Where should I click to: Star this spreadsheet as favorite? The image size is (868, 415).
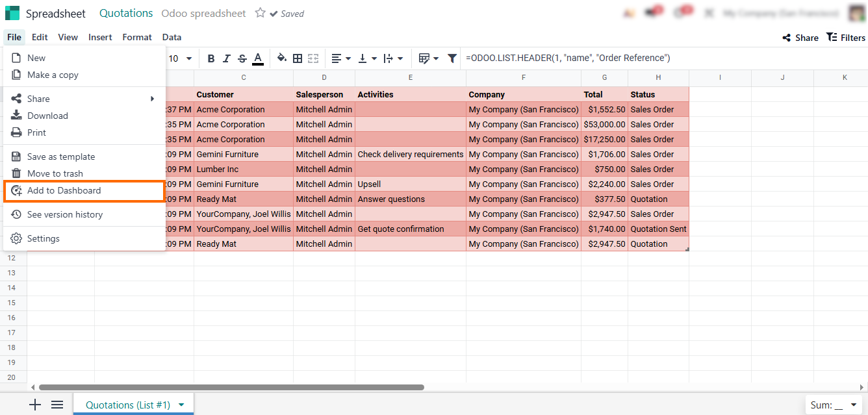pyautogui.click(x=261, y=13)
